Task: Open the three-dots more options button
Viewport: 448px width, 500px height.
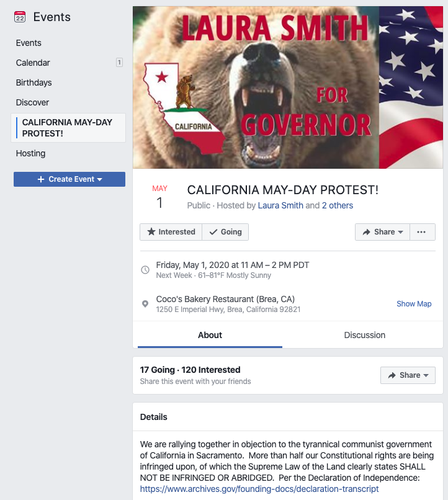Action: tap(421, 232)
